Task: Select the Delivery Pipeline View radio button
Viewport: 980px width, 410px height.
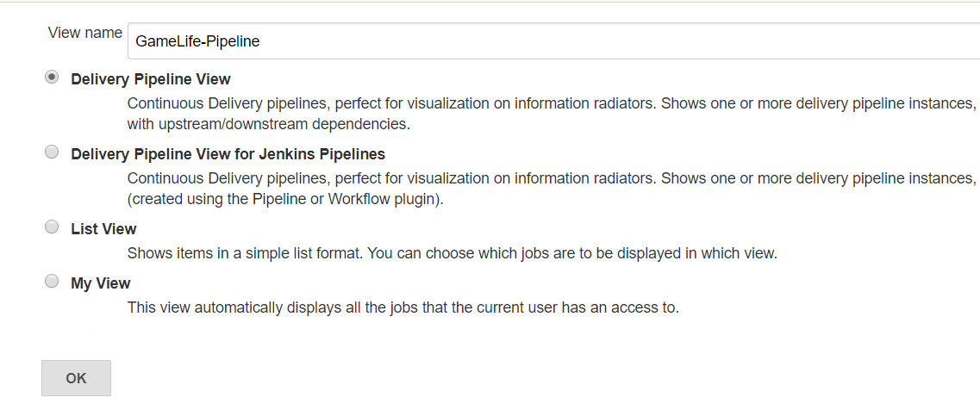Action: tap(53, 78)
